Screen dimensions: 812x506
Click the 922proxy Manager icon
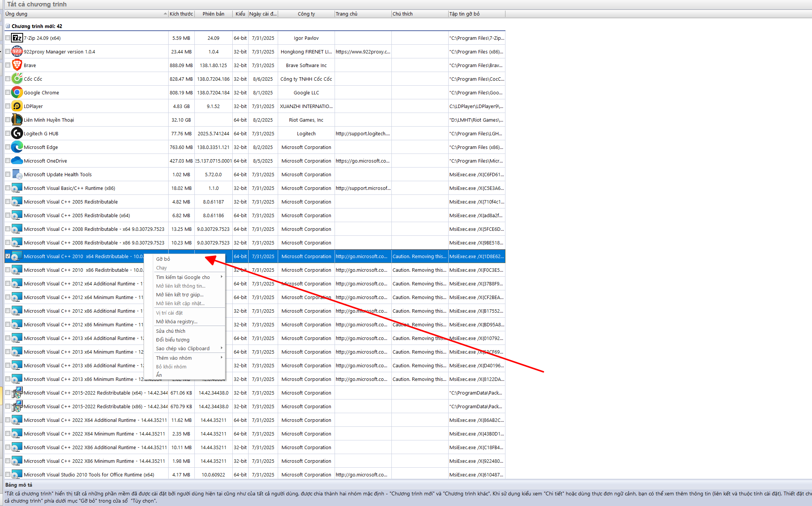[17, 52]
